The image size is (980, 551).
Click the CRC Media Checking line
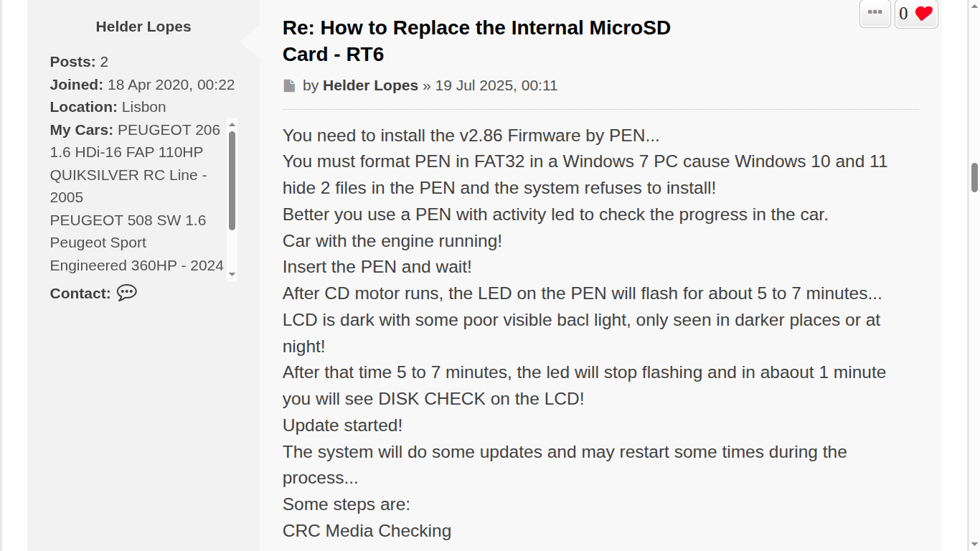pyautogui.click(x=367, y=531)
